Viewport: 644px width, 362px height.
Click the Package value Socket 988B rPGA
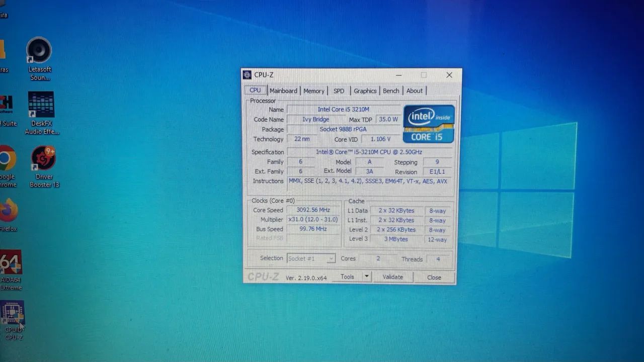point(344,129)
